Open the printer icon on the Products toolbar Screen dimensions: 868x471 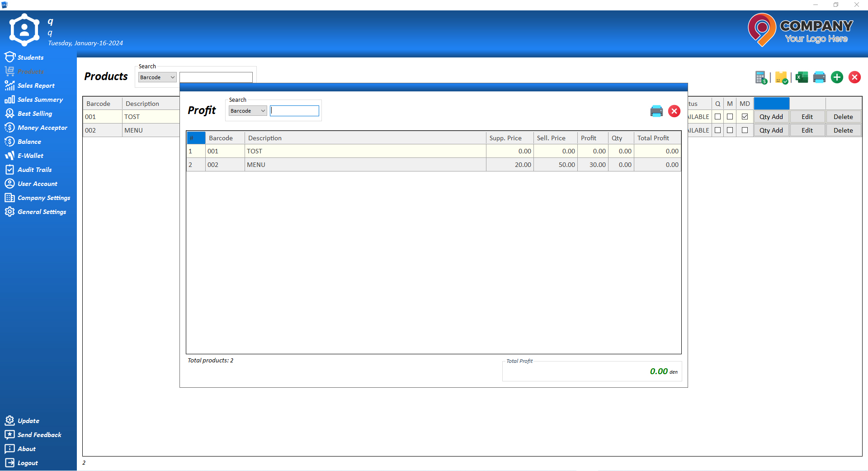tap(819, 77)
